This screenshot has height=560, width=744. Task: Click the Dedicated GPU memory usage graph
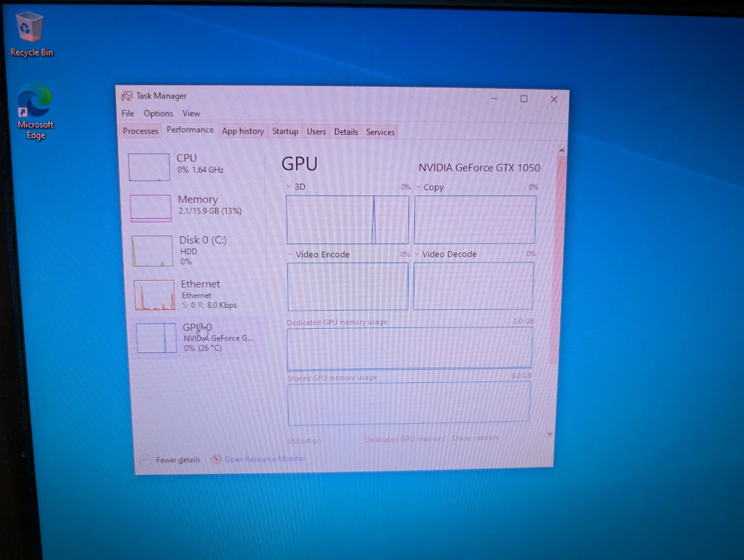(409, 348)
